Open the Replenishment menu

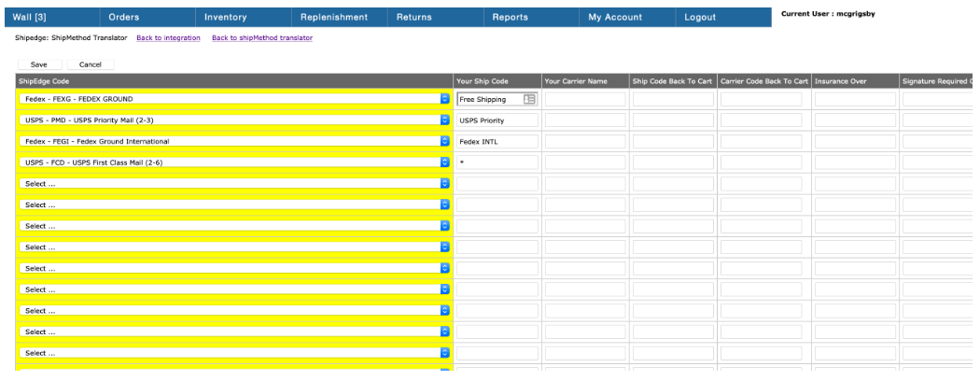(340, 18)
